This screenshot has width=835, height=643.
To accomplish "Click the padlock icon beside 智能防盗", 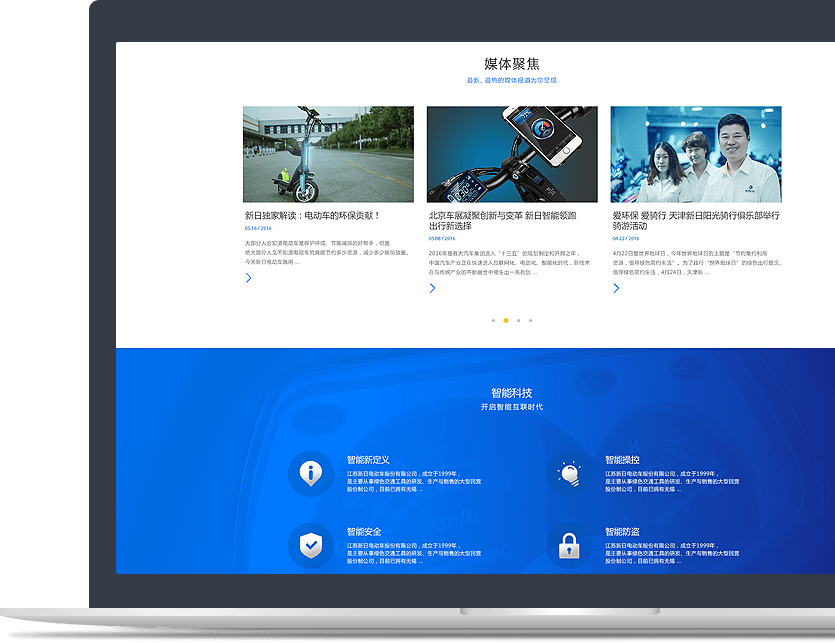I will [x=568, y=546].
